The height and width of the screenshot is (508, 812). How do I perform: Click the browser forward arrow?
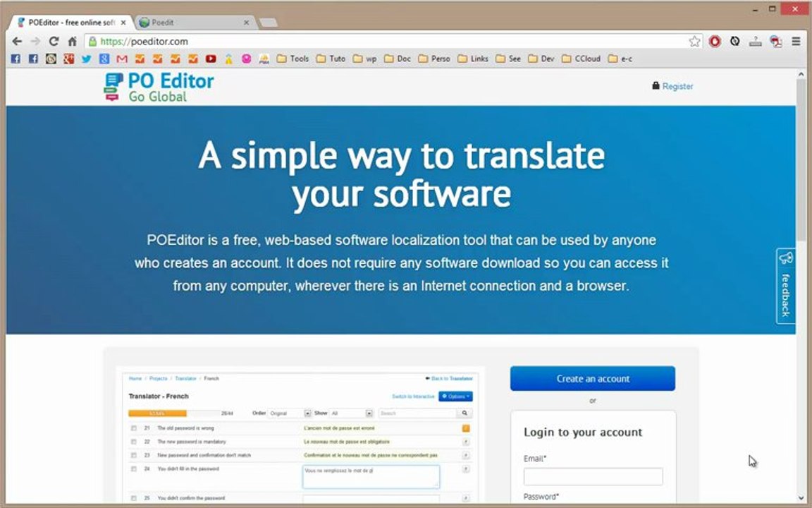pyautogui.click(x=35, y=41)
